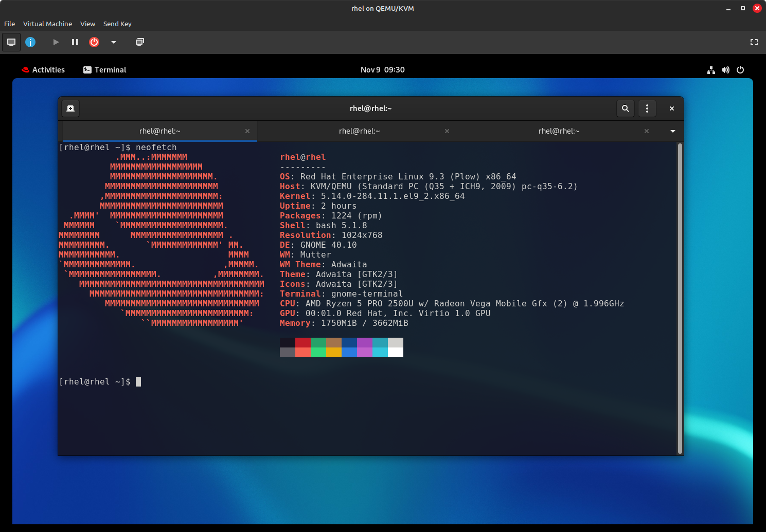The image size is (766, 532).
Task: Close the second terminal tab
Action: tap(447, 131)
